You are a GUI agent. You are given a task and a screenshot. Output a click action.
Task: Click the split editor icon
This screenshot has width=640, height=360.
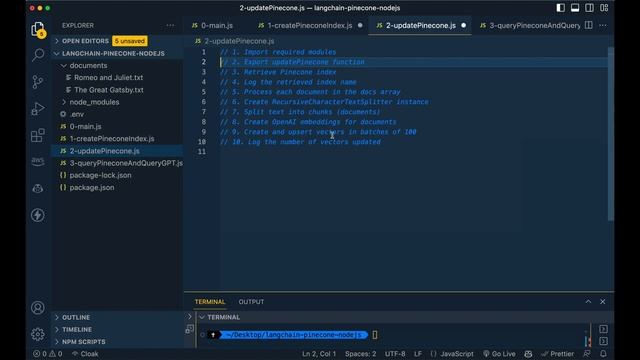click(x=589, y=25)
